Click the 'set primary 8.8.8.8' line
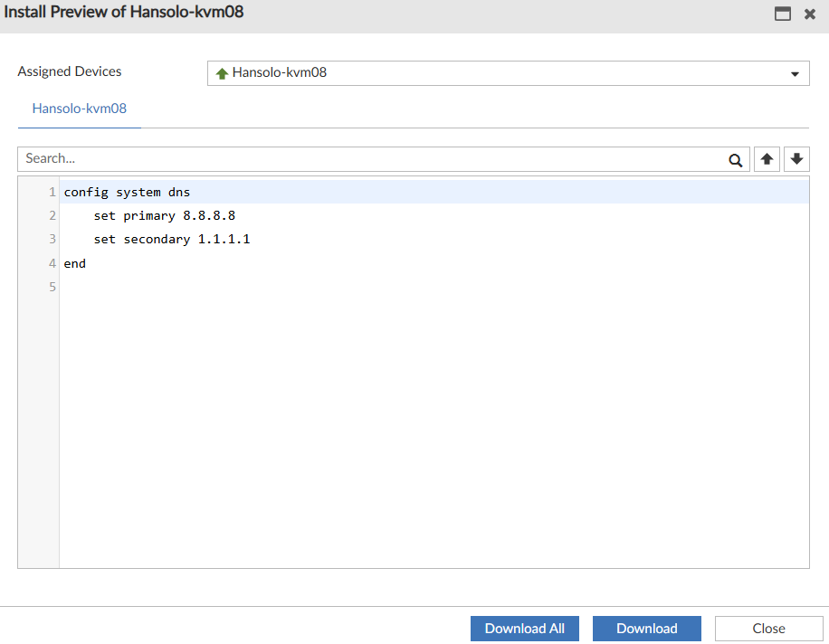 click(164, 215)
